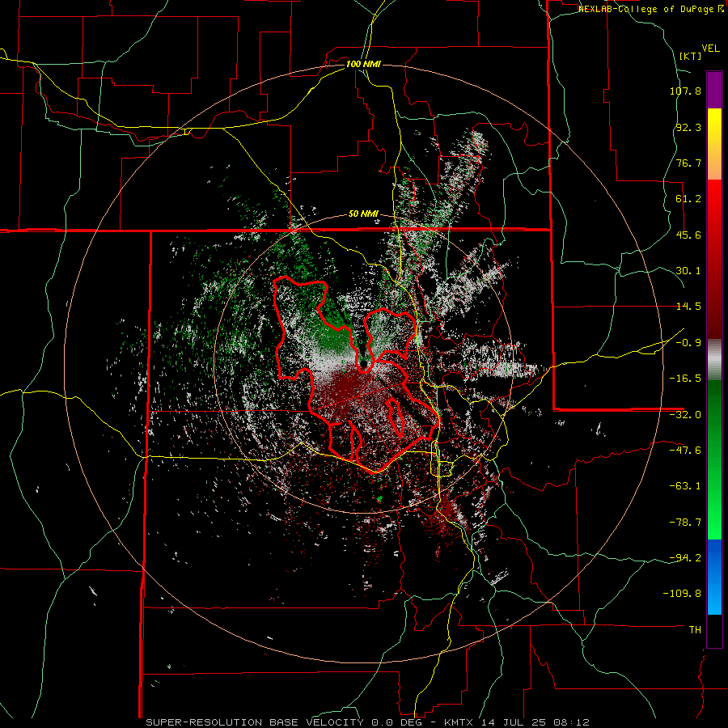Click the gray segment of color bar
The height and width of the screenshot is (728, 728).
coord(714,359)
